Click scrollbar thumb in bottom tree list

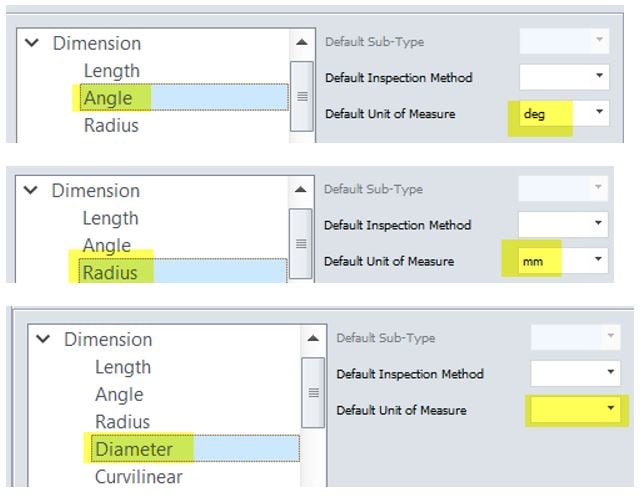tap(313, 395)
